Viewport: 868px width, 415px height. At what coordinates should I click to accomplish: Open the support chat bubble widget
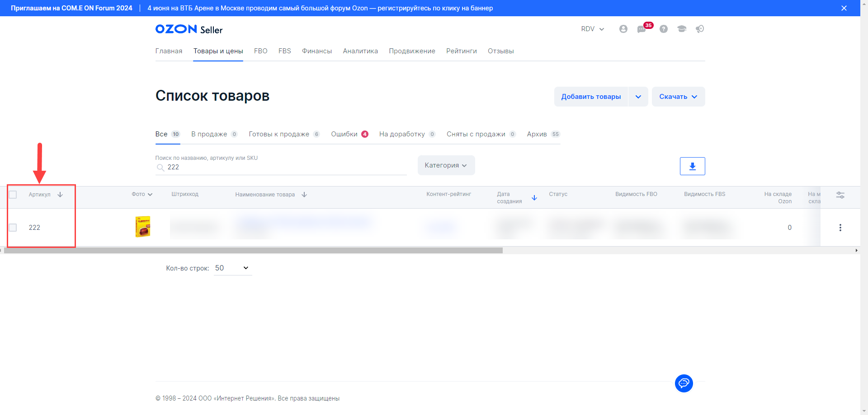coord(684,383)
